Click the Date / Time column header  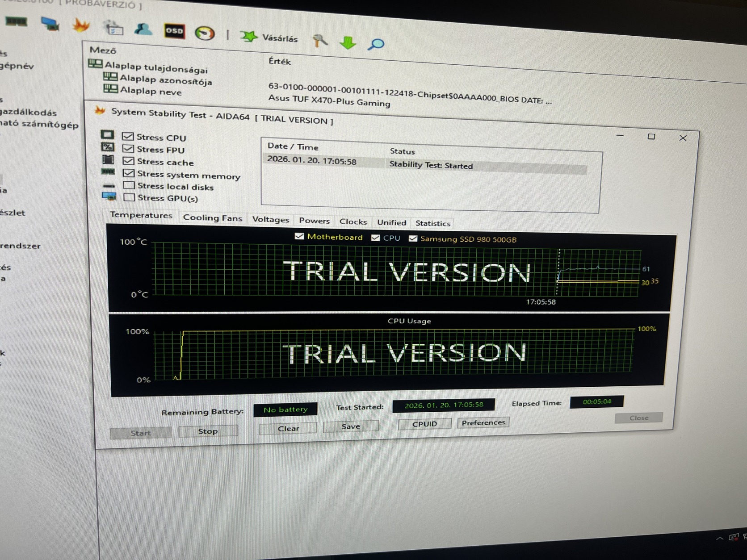(293, 146)
